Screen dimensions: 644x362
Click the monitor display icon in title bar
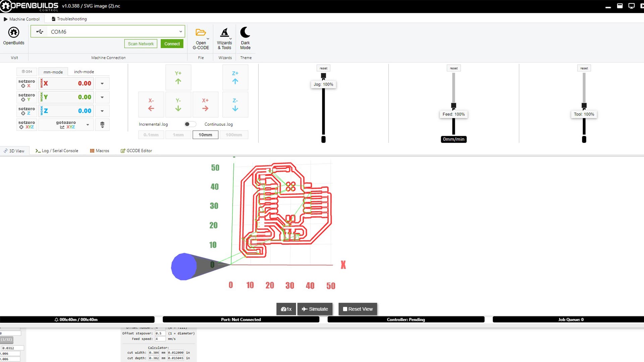coord(631,6)
